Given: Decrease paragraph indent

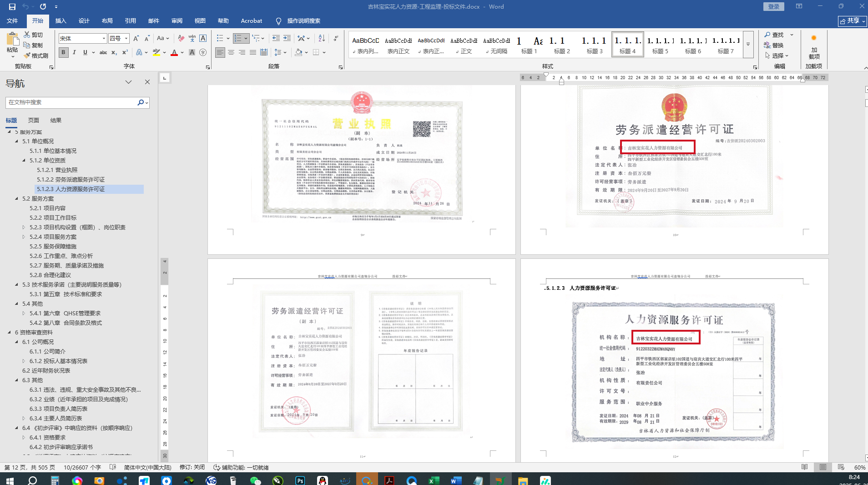Looking at the screenshot, I should pos(276,39).
